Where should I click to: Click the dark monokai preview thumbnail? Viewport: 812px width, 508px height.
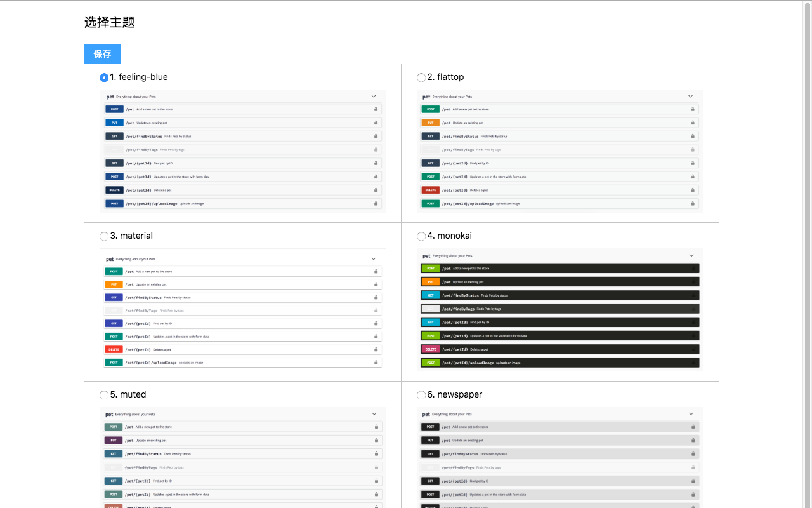(x=560, y=310)
